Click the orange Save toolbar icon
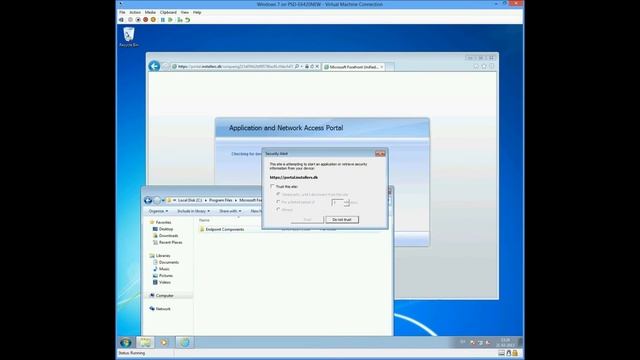Screen dimensions: 640x360 (x=153, y=20)
